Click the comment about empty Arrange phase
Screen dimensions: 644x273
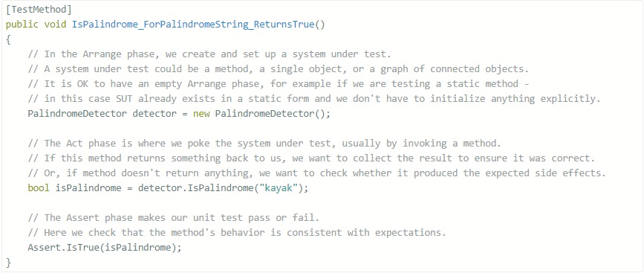tap(279, 84)
